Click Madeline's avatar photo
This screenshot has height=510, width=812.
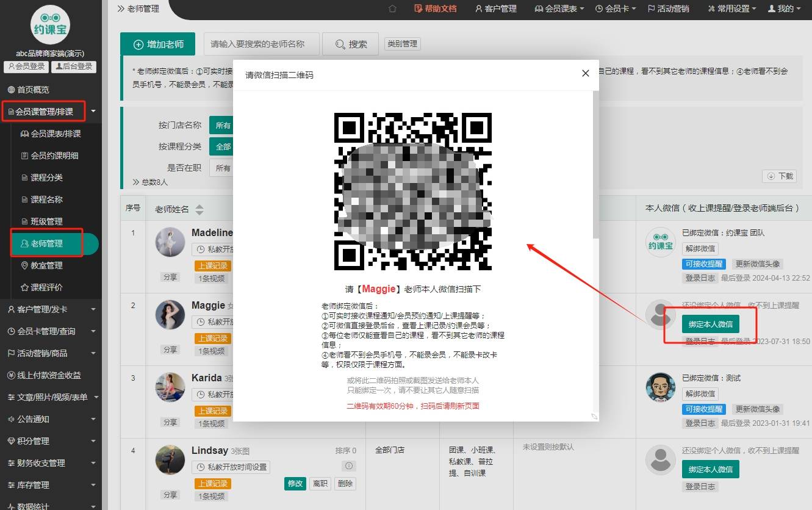coord(170,242)
